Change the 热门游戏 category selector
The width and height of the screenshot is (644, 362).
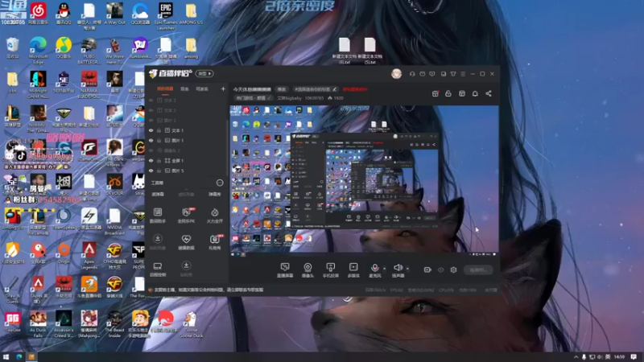(x=254, y=98)
